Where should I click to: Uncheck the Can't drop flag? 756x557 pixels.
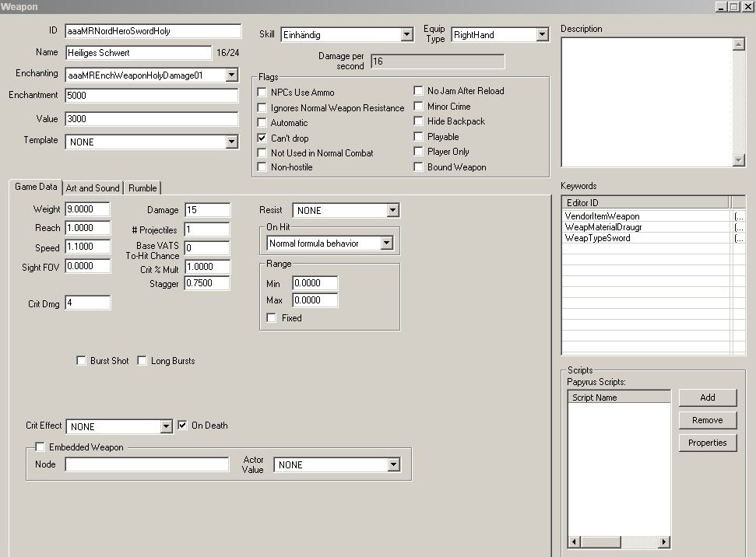coord(263,138)
